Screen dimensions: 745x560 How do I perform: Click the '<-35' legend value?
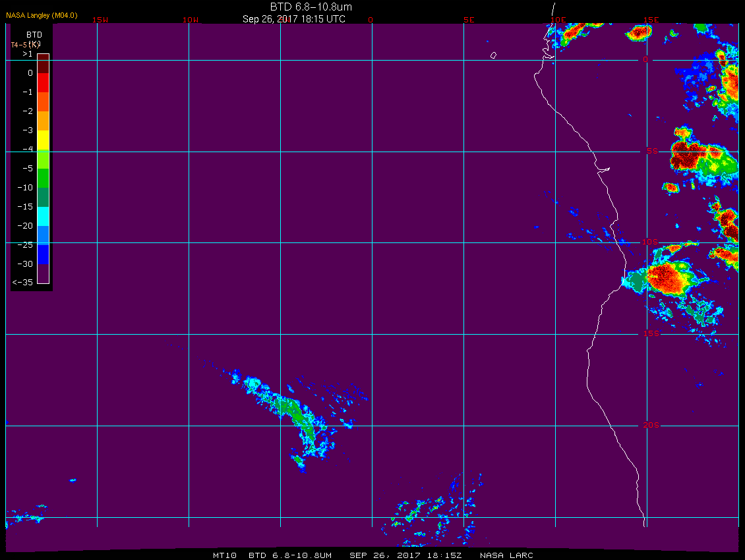click(x=22, y=283)
